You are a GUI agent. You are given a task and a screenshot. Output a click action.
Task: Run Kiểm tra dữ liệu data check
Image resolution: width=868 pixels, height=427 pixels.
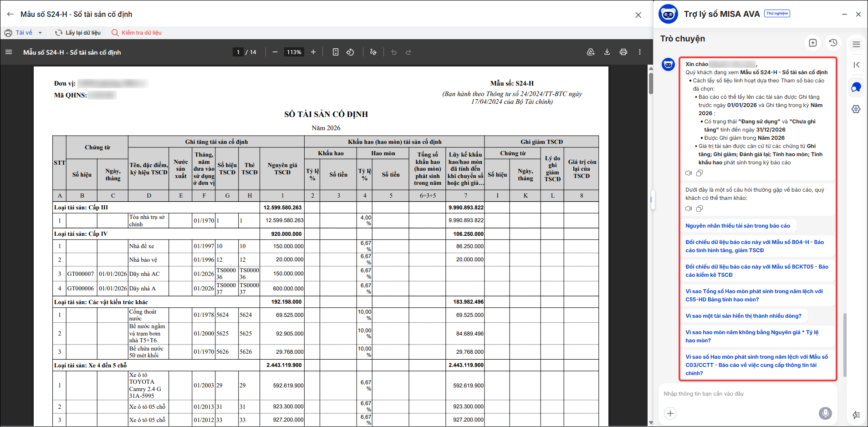click(137, 33)
